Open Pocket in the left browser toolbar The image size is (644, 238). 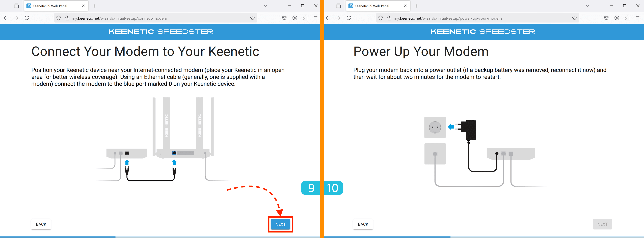(284, 18)
